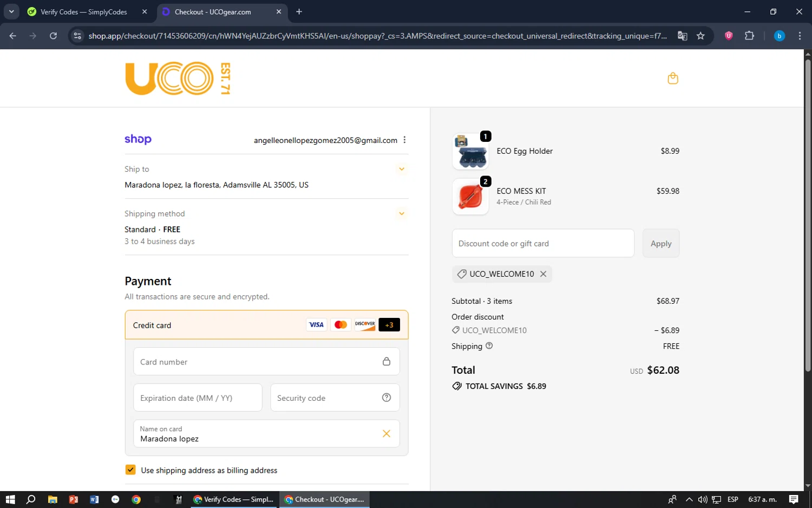Viewport: 812px width, 508px height.
Task: Click the total amount $62.08
Action: (x=663, y=370)
